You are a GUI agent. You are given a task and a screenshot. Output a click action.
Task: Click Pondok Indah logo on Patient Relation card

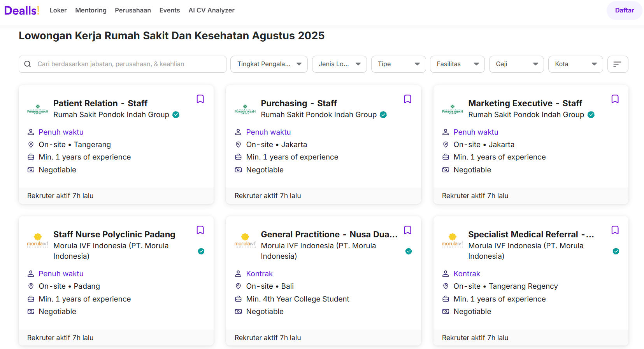pyautogui.click(x=38, y=109)
